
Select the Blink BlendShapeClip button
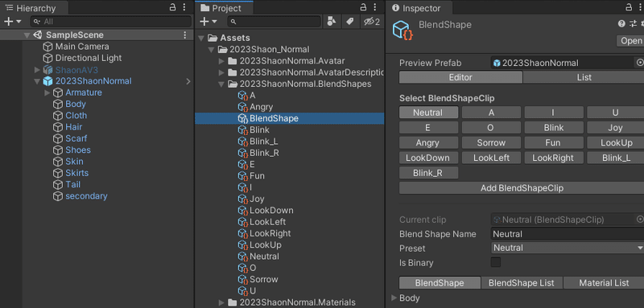pyautogui.click(x=554, y=128)
